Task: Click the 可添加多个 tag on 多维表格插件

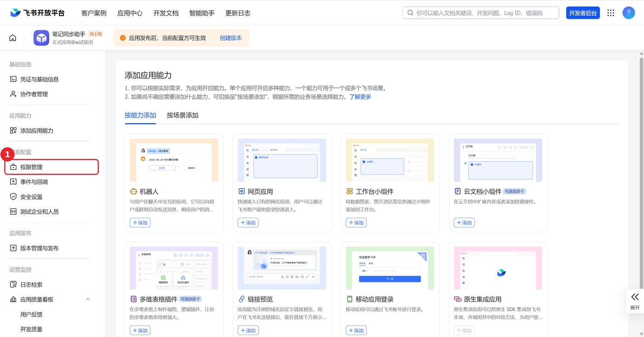Action: [x=190, y=299]
